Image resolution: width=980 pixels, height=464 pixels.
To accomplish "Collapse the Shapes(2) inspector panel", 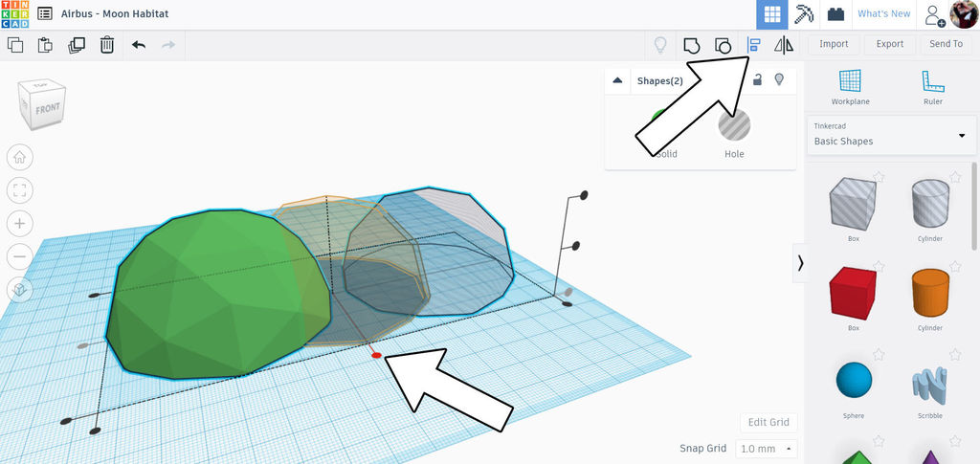I will pos(617,80).
